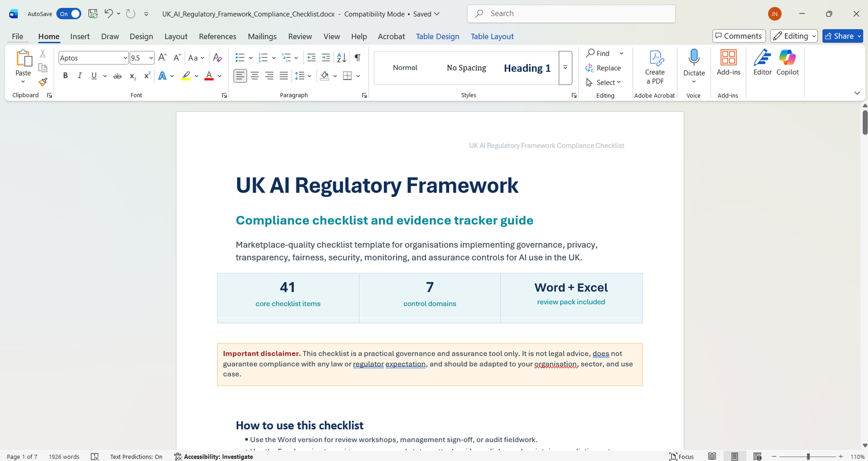Open Copilot from the ribbon
868x461 pixels.
pyautogui.click(x=787, y=62)
